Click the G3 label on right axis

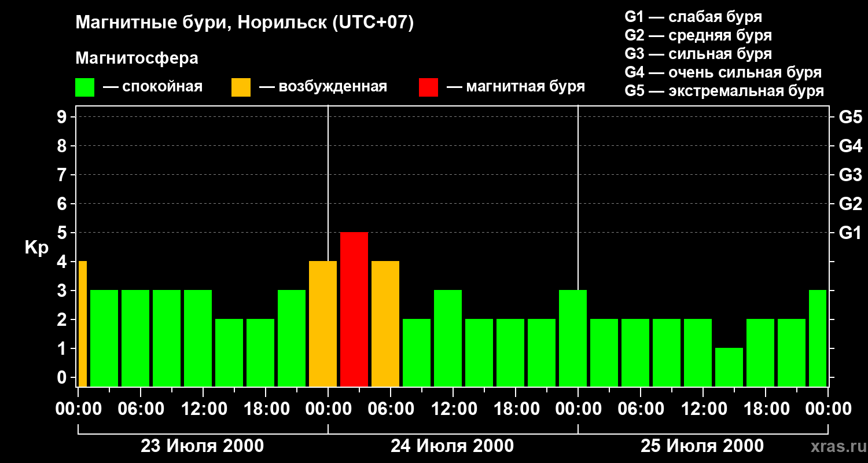850,175
